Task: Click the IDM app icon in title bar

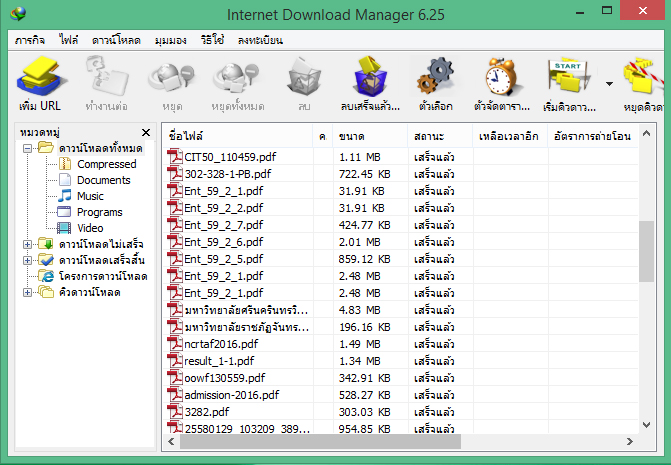Action: (x=18, y=14)
